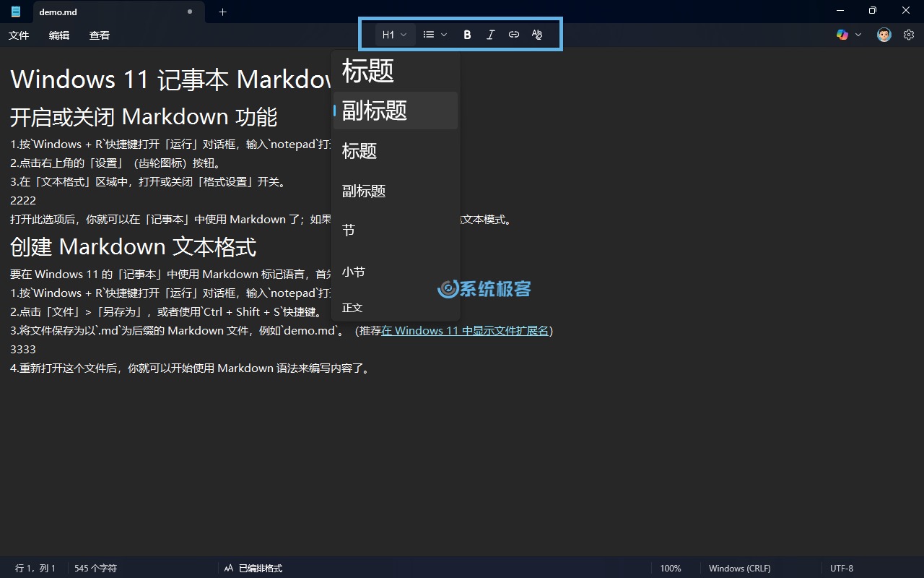The width and height of the screenshot is (924, 578).
Task: Open the 文件 menu
Action: pyautogui.click(x=19, y=35)
